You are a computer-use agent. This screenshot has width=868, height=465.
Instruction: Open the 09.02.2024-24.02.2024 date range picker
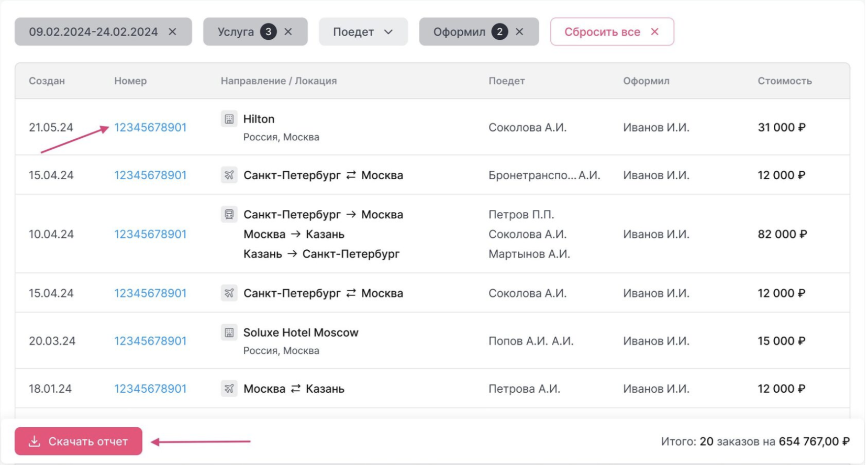(93, 32)
